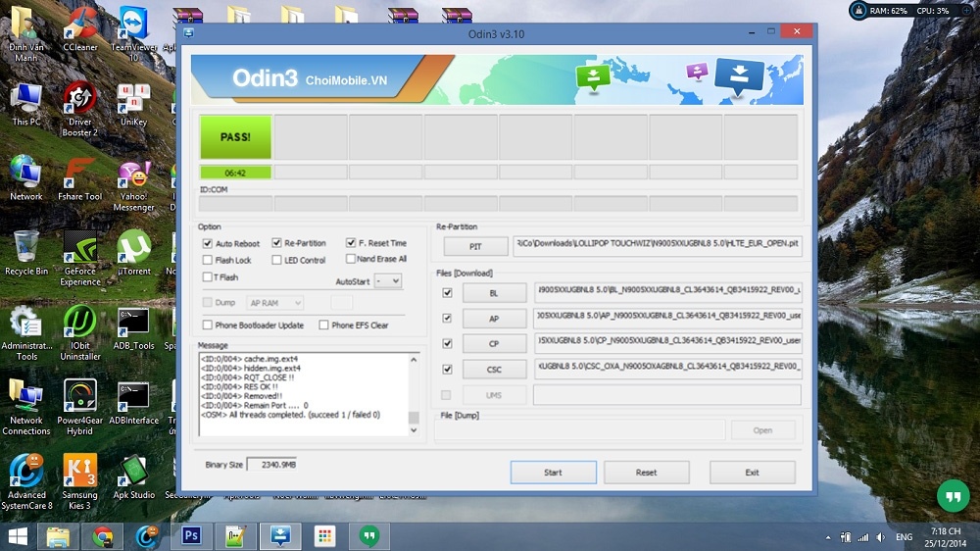Open Hangouts from the taskbar
980x551 pixels.
pyautogui.click(x=368, y=536)
